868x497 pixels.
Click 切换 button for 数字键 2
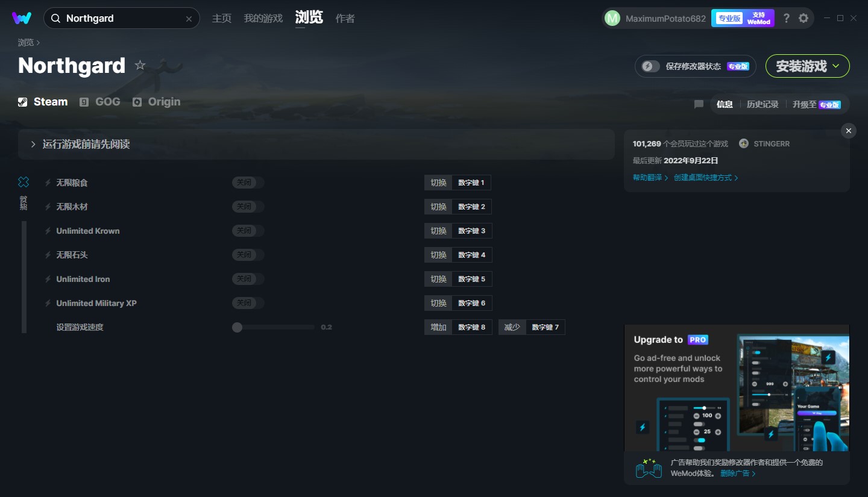pyautogui.click(x=438, y=207)
